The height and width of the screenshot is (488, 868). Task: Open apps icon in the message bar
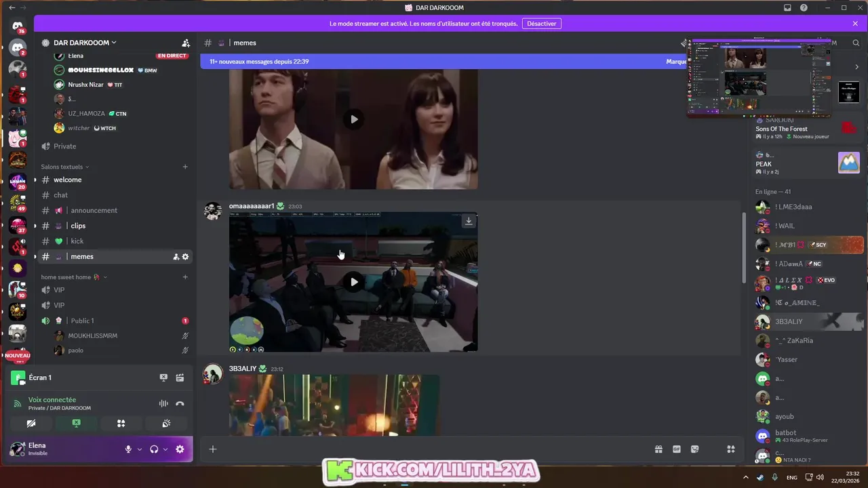coord(731,449)
